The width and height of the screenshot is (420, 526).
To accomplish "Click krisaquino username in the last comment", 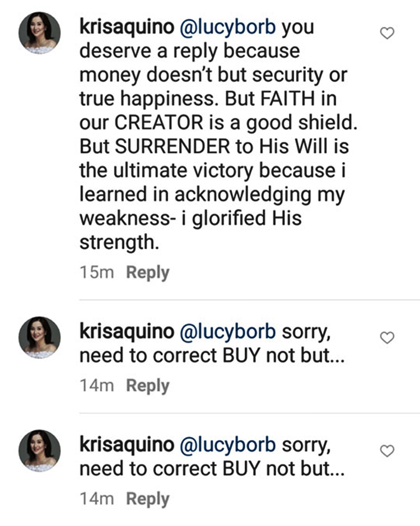I will click(x=127, y=444).
